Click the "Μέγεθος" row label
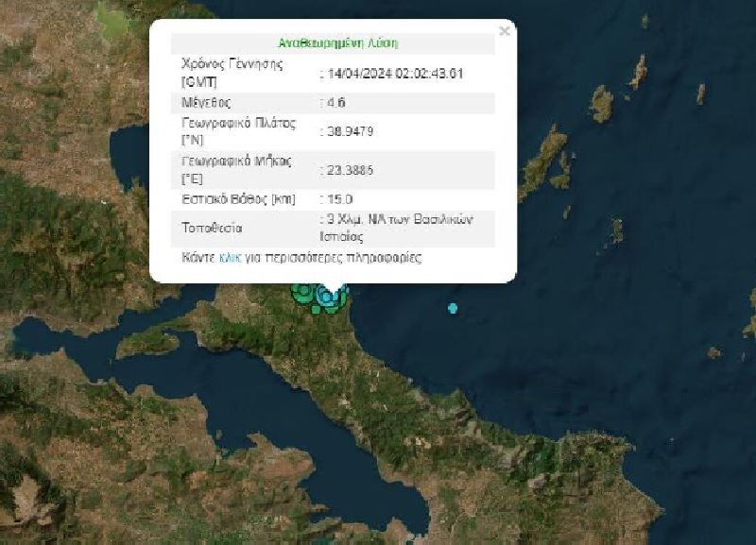 point(205,102)
